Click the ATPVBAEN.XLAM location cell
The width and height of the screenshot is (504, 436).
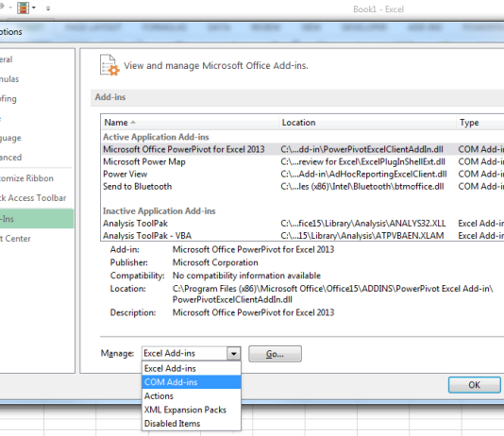362,236
